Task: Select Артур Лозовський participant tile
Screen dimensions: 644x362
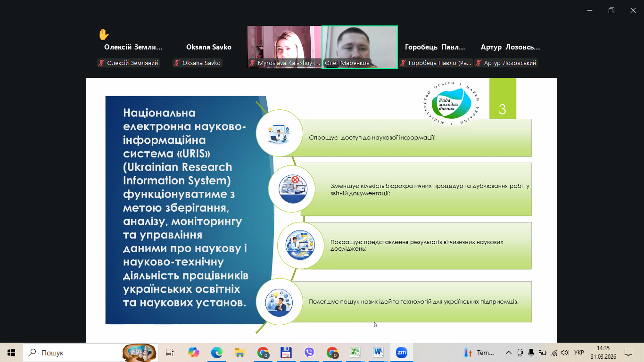Action: (x=511, y=47)
